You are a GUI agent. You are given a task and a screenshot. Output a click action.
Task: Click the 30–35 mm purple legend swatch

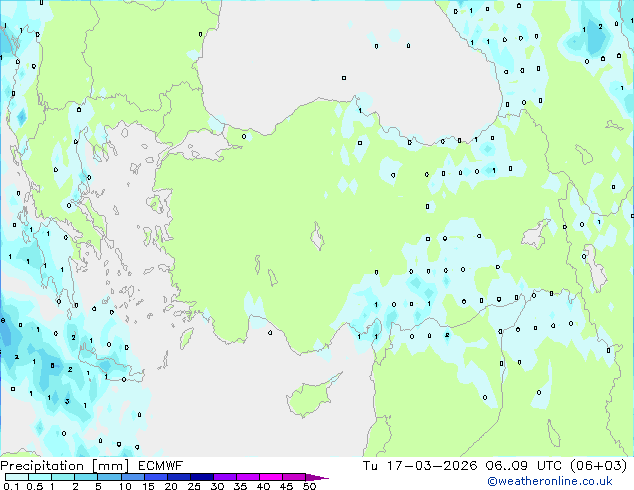click(225, 477)
